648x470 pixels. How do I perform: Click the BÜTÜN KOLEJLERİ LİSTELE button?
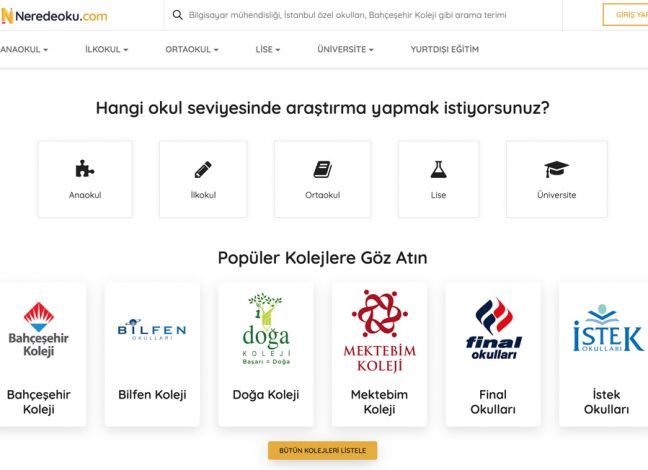[322, 451]
